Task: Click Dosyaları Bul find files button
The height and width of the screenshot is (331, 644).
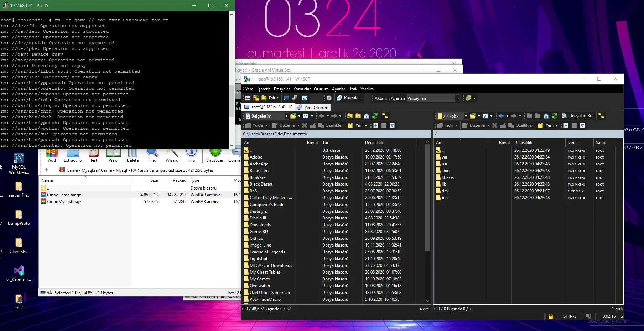Action: (x=578, y=116)
